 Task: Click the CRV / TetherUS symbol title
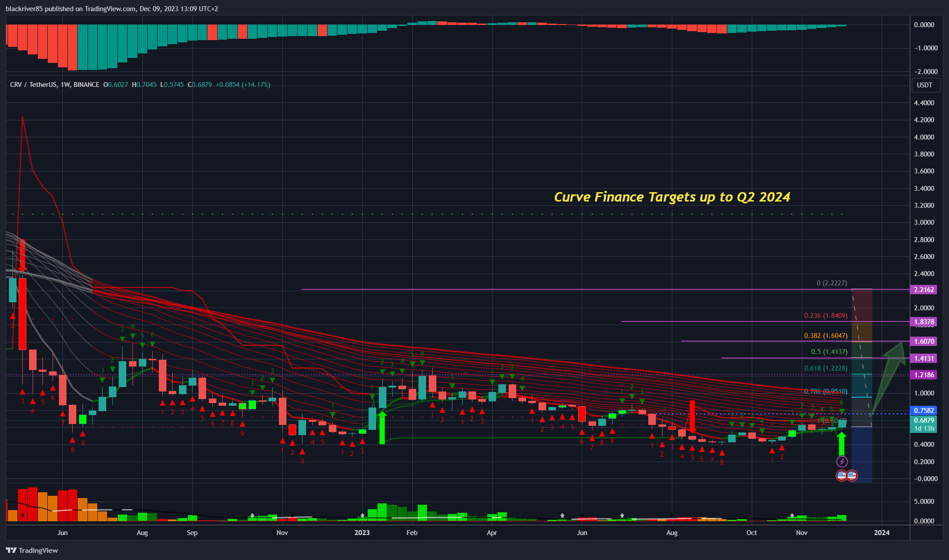coord(54,85)
